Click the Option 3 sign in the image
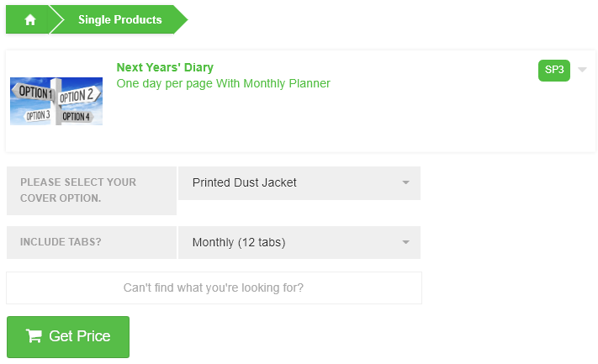Viewport: 598px width, 364px height. coord(37,115)
